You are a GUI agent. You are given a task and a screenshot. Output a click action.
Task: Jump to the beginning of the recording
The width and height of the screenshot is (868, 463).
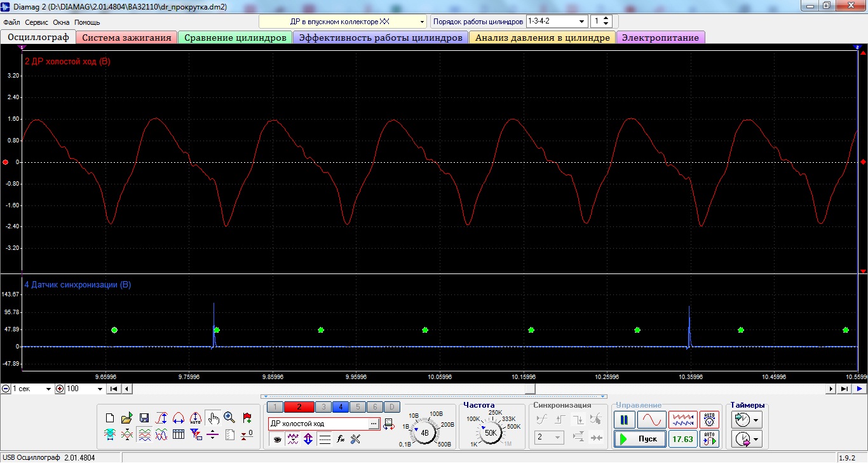[113, 389]
